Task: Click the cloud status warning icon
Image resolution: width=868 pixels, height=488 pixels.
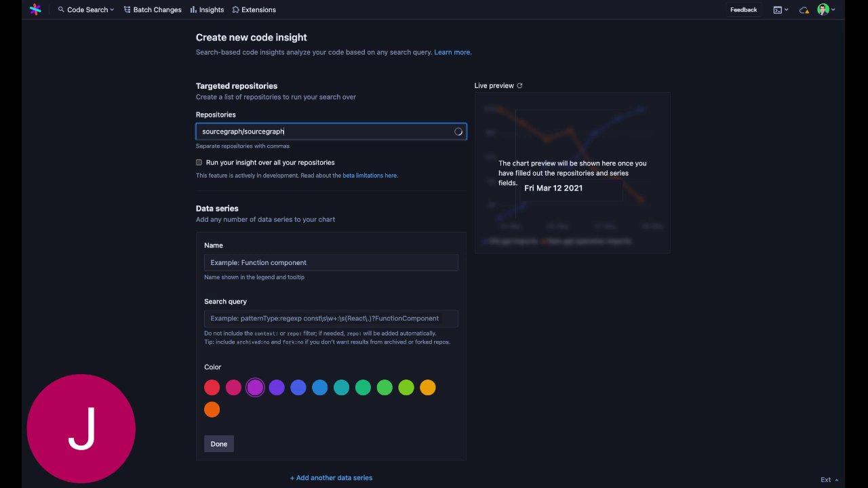Action: coord(804,10)
